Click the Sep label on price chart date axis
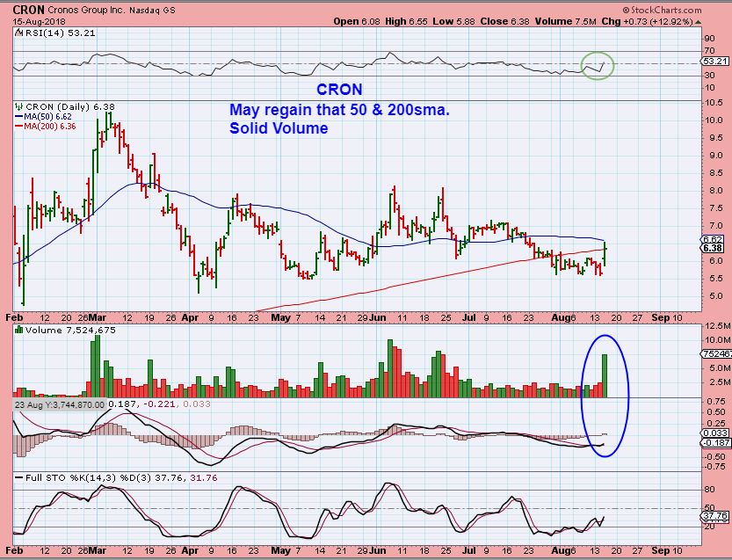Image resolution: width=732 pixels, height=560 pixels. click(x=661, y=317)
